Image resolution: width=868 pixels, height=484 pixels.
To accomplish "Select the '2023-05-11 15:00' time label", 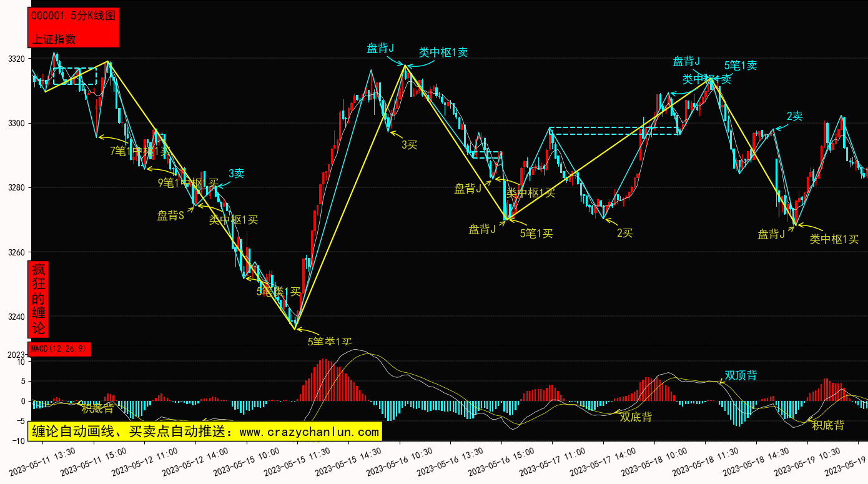I will tap(94, 462).
